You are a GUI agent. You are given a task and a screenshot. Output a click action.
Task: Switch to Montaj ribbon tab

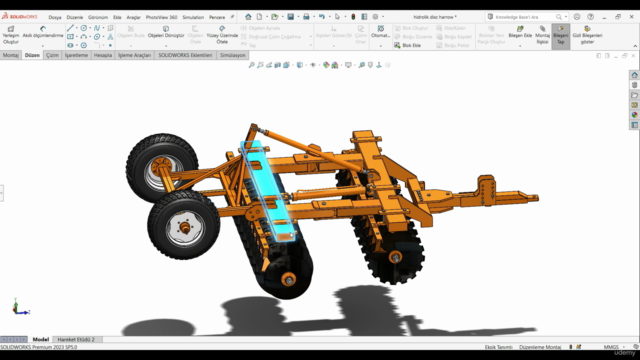coord(11,55)
